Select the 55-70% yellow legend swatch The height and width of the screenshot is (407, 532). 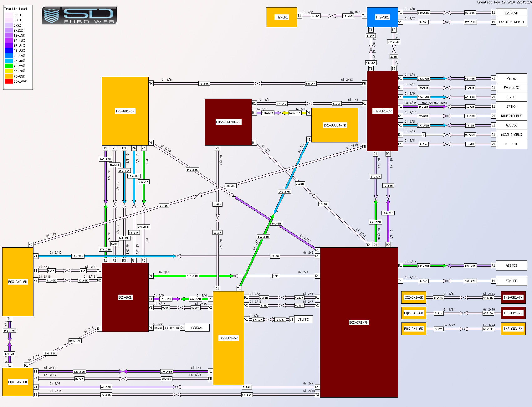click(9, 71)
